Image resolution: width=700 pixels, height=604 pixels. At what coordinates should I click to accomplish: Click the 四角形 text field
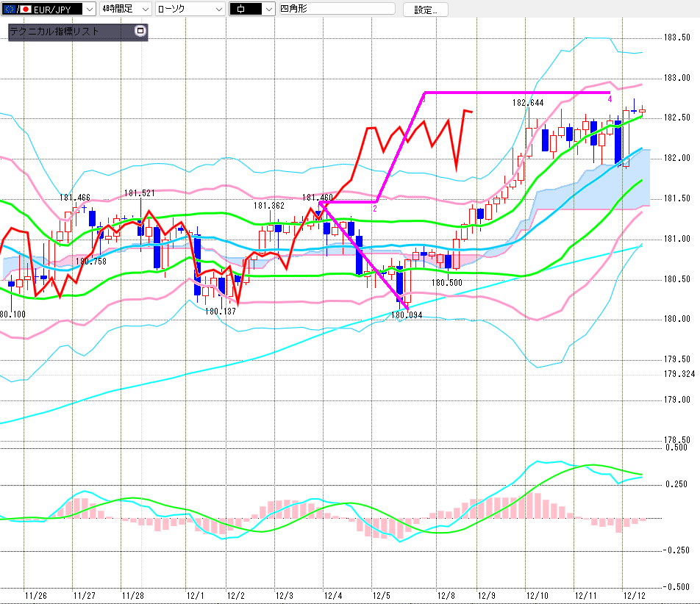[335, 10]
